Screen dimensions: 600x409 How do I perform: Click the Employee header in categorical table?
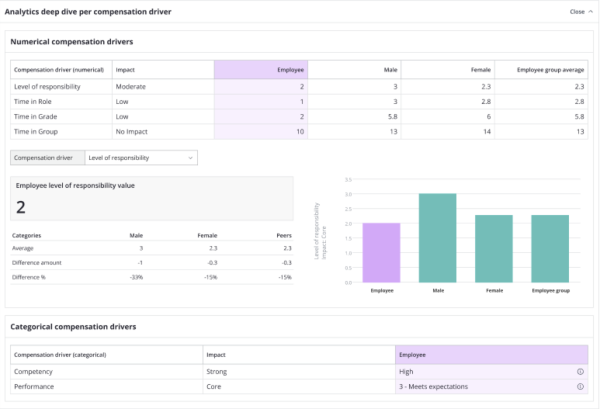coord(490,355)
